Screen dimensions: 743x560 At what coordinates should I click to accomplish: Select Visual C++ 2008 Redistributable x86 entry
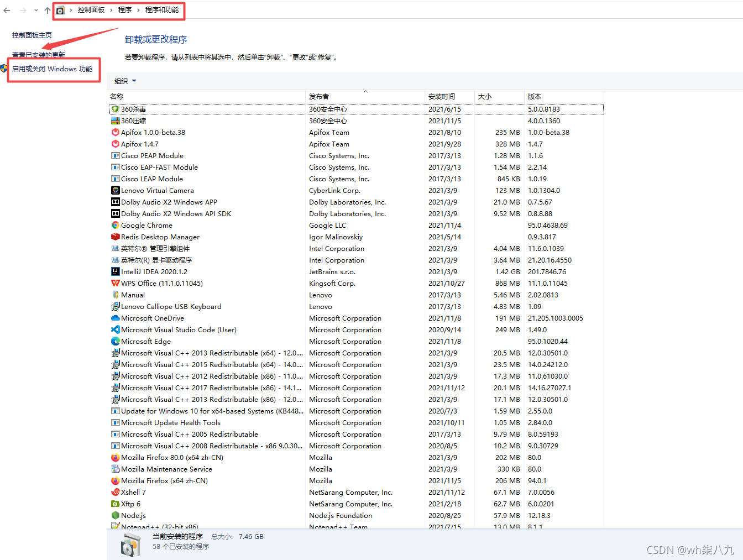pos(357,446)
